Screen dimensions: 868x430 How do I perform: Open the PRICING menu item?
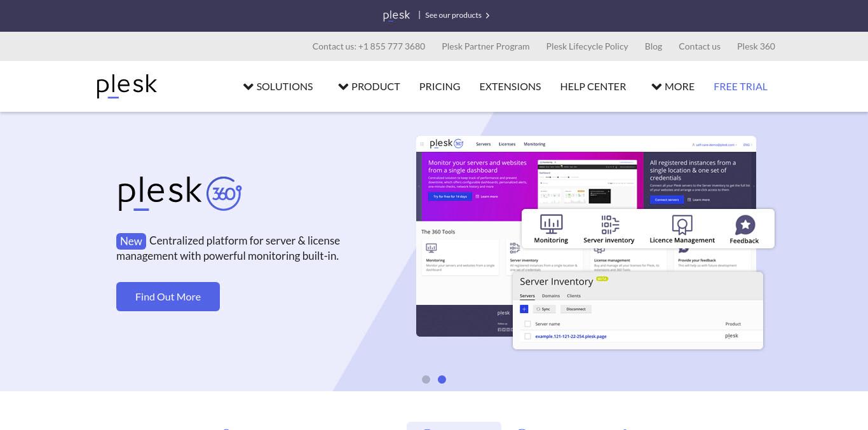pyautogui.click(x=440, y=86)
